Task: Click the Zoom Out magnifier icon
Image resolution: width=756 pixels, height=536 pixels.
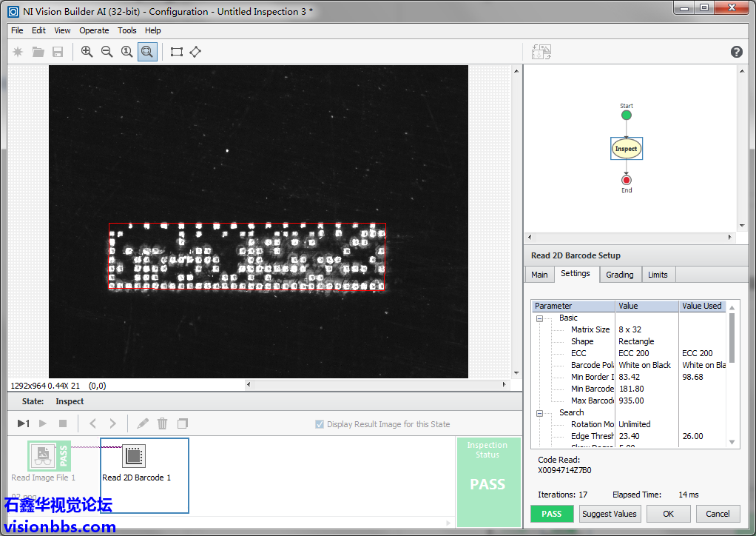Action: point(107,52)
